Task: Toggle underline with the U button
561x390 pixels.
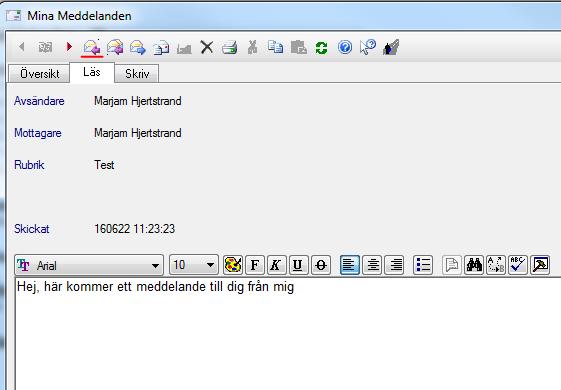Action: [x=298, y=265]
